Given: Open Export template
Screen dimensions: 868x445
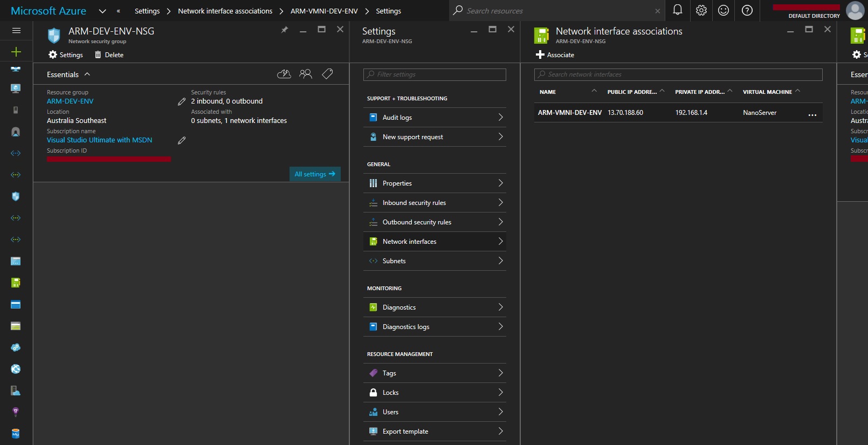Looking at the screenshot, I should (435, 432).
